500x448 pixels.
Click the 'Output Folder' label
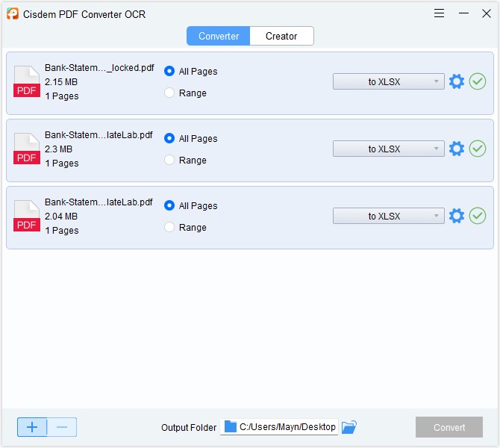[189, 428]
